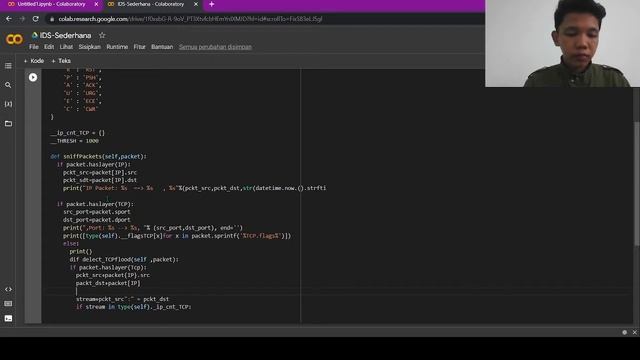Click the if packet.haslayer(IP): line

tap(94, 164)
